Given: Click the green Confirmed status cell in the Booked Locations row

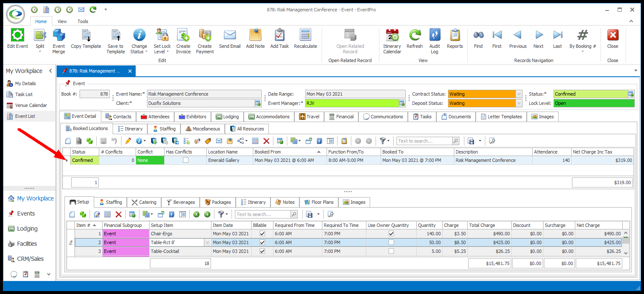Looking at the screenshot, I should point(85,160).
